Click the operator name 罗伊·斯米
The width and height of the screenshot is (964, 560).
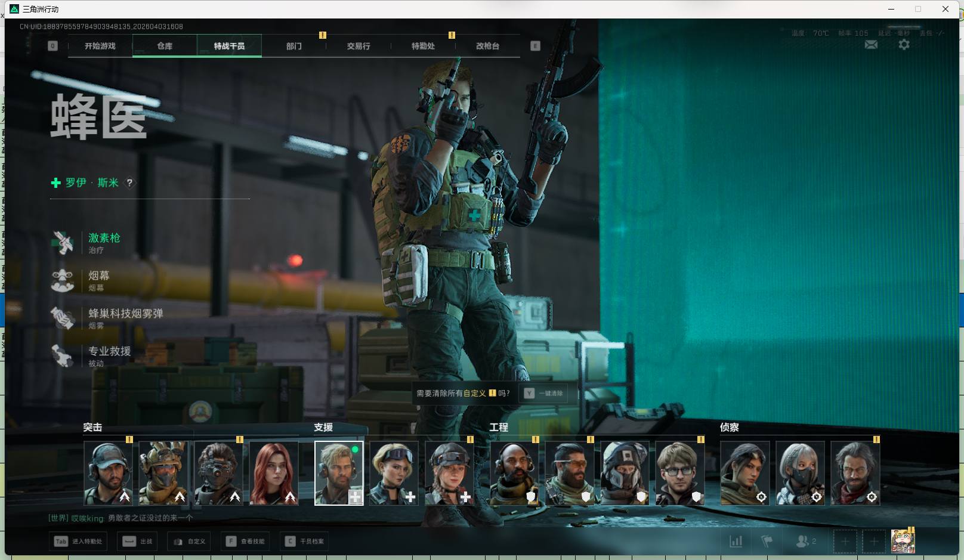tap(92, 182)
